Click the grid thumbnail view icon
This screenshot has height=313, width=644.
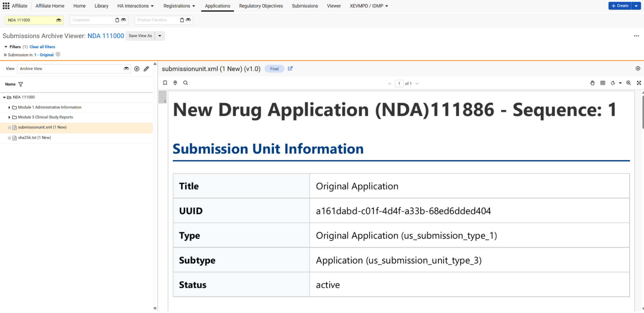(602, 83)
